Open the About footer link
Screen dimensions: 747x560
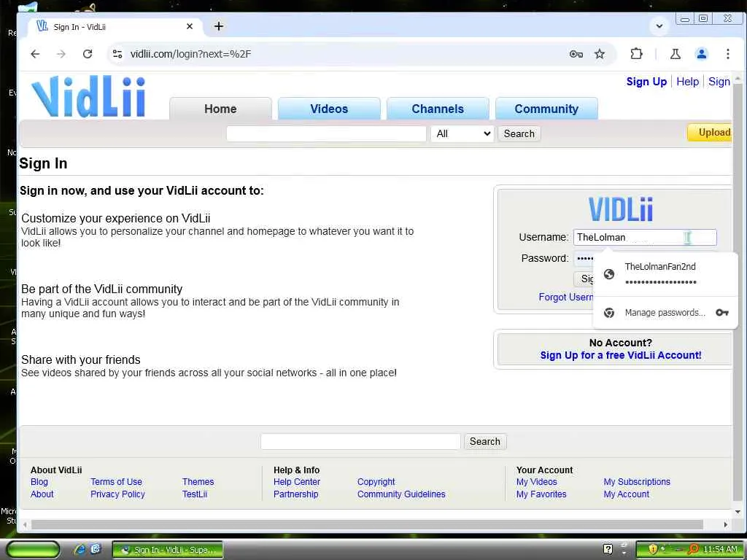click(x=42, y=494)
